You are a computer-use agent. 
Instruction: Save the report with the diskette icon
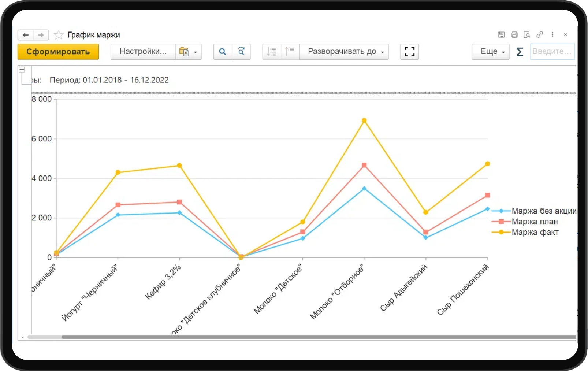point(501,34)
